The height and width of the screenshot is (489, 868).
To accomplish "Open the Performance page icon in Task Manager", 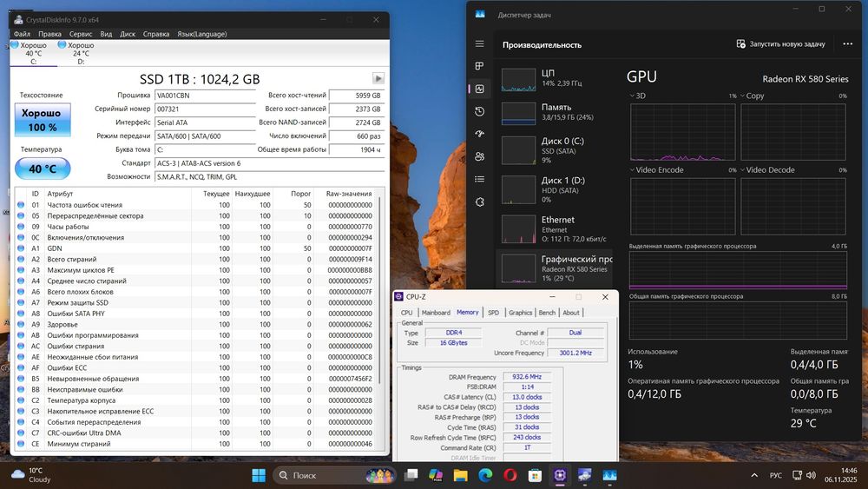I will (x=479, y=89).
